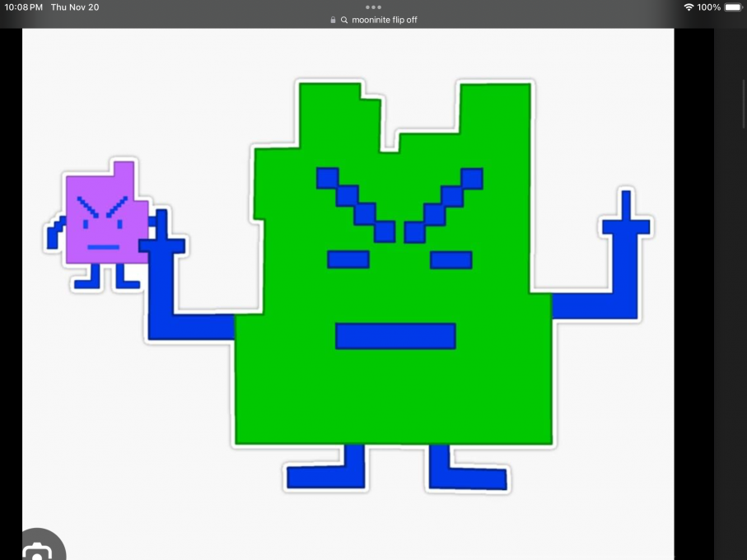Image resolution: width=747 pixels, height=560 pixels.
Task: Tap the Thu Nov 20 date
Action: [x=75, y=7]
